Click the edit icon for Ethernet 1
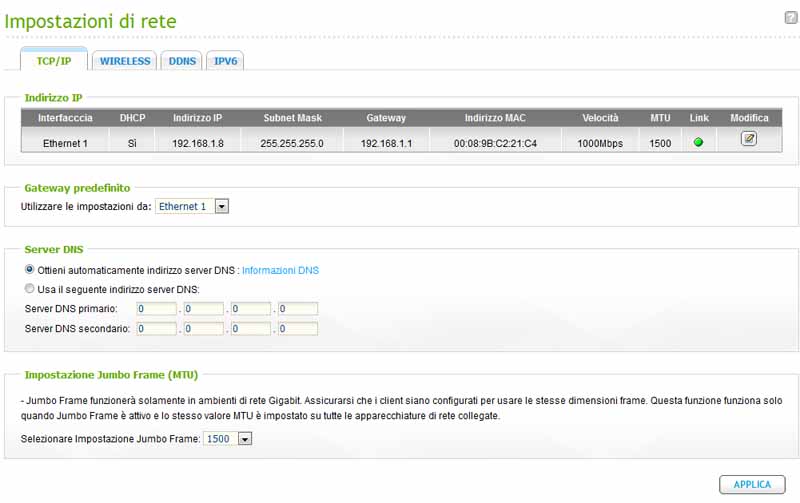The image size is (800, 503). pyautogui.click(x=748, y=140)
